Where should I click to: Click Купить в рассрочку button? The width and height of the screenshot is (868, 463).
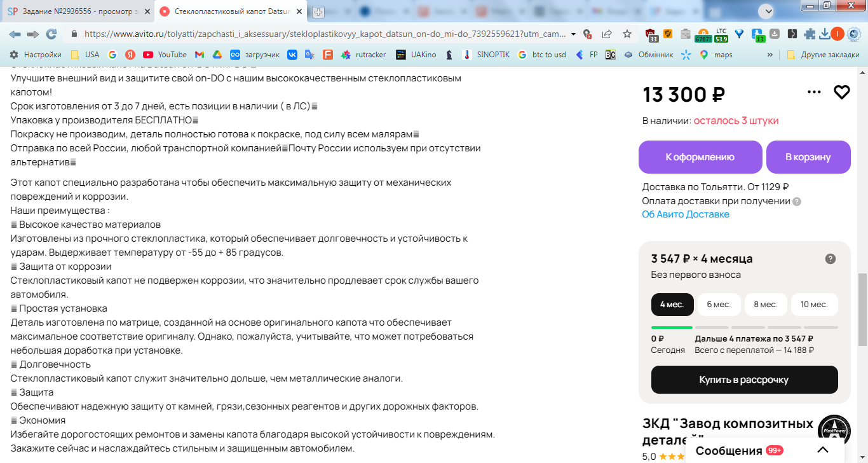pos(744,380)
